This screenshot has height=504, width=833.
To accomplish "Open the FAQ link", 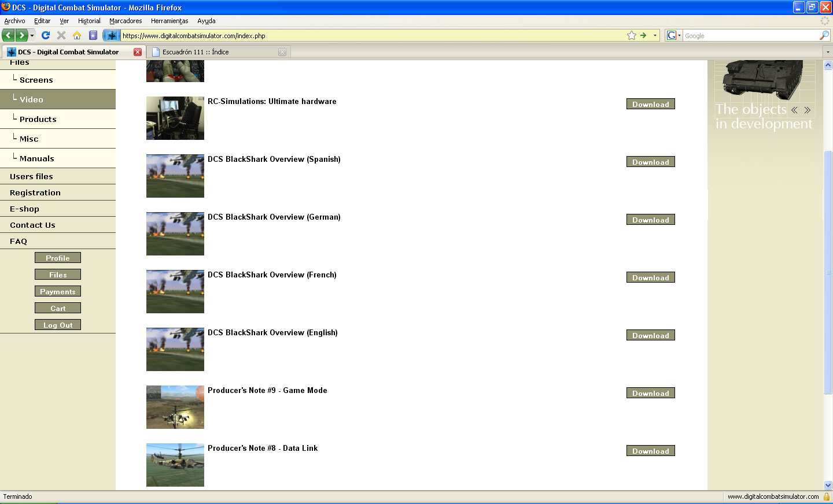I will (x=19, y=241).
